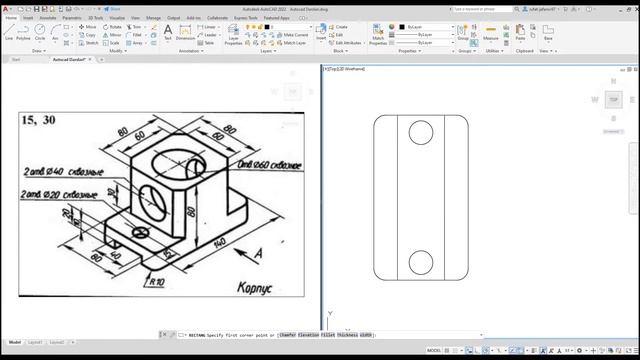Insert a Table annotation
640x360 pixels.
(x=206, y=43)
